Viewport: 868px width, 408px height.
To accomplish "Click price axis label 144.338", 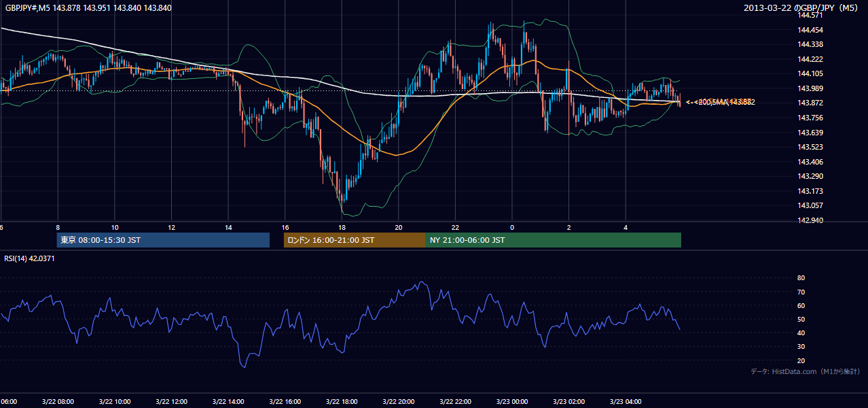I will click(811, 44).
